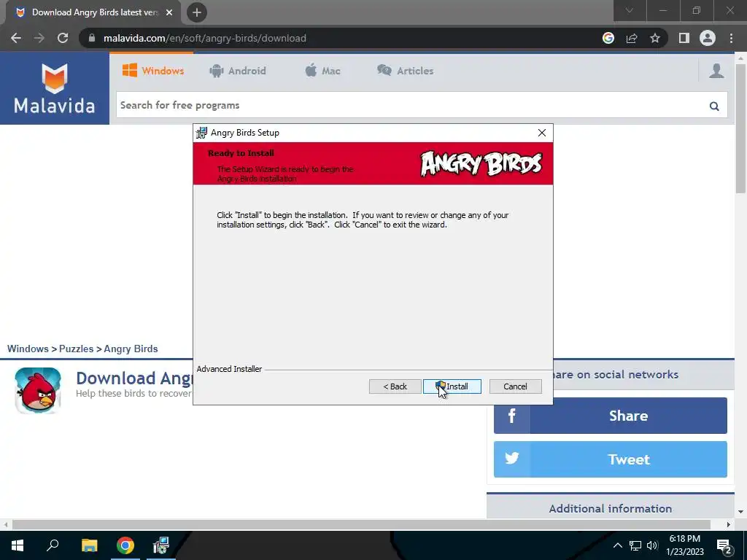Open the Windows breadcrumb link
Image resolution: width=747 pixels, height=560 pixels.
[28, 349]
